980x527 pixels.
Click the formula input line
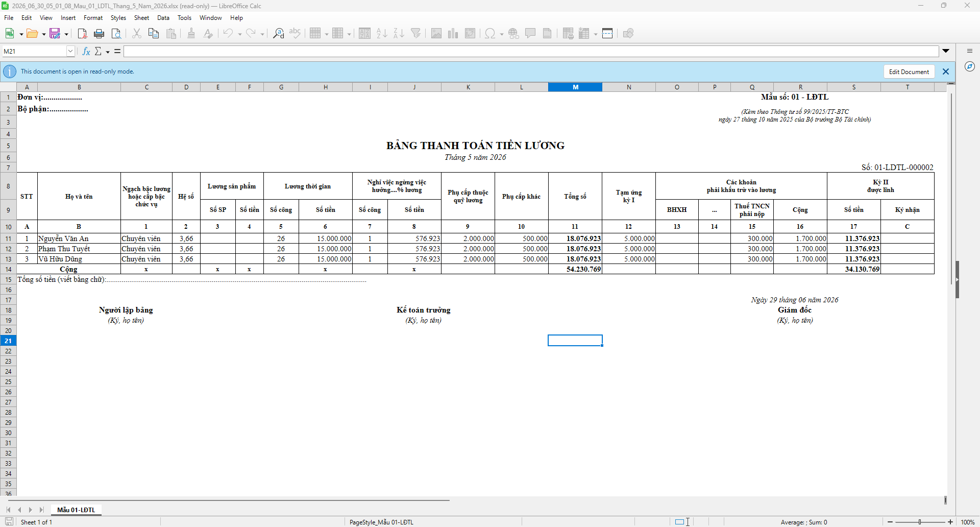click(x=531, y=51)
